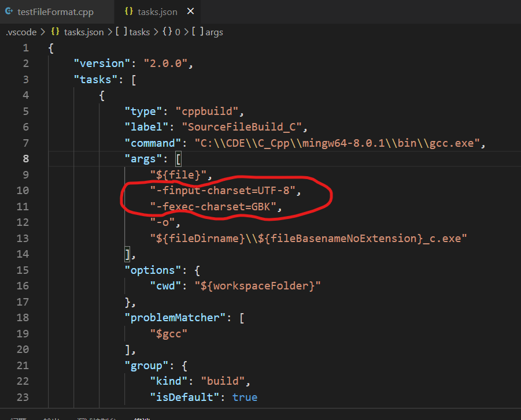Open the tasks.json breadcrumb item
The image size is (521, 420).
click(84, 32)
